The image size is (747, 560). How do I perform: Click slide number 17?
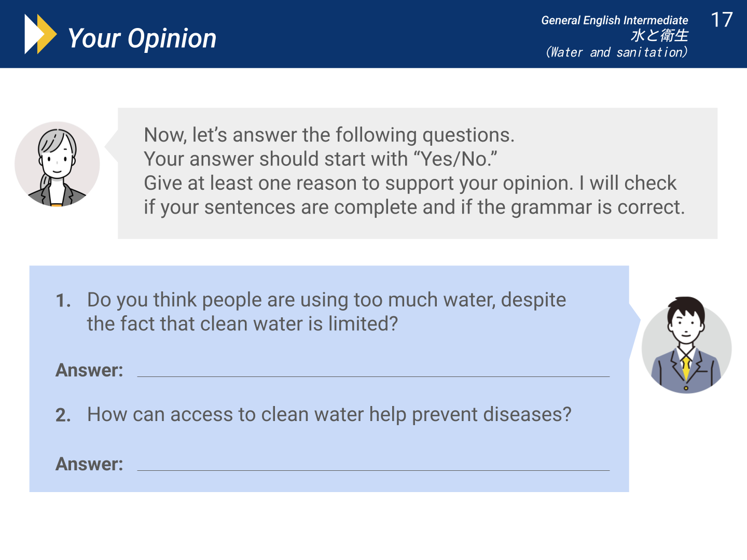[x=722, y=20]
